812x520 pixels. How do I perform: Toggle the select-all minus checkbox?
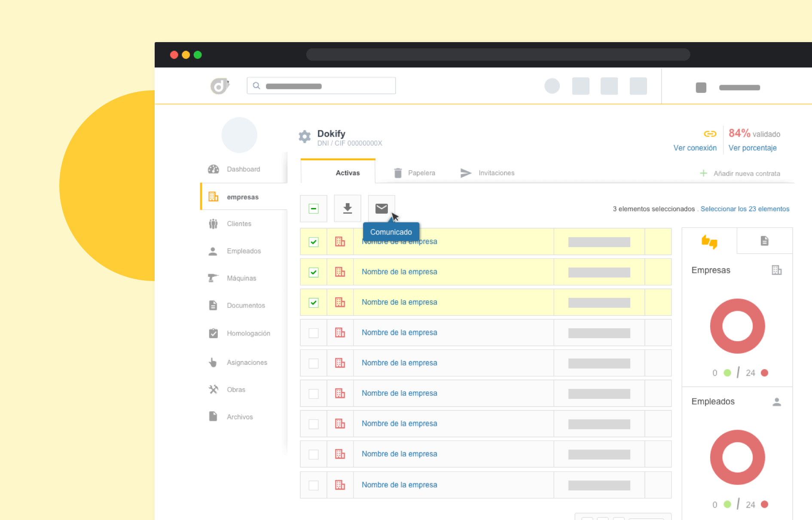point(314,209)
